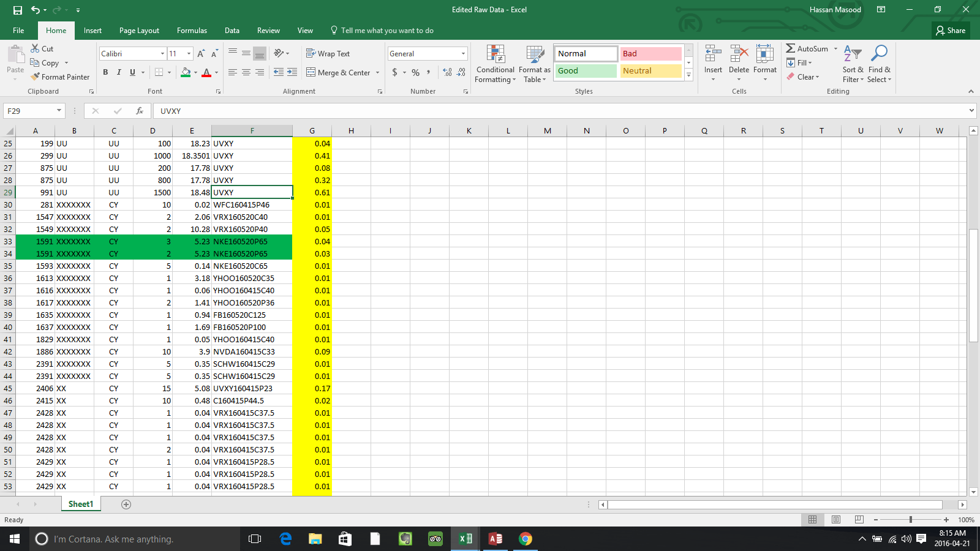Open the Page Layout tab

139,31
